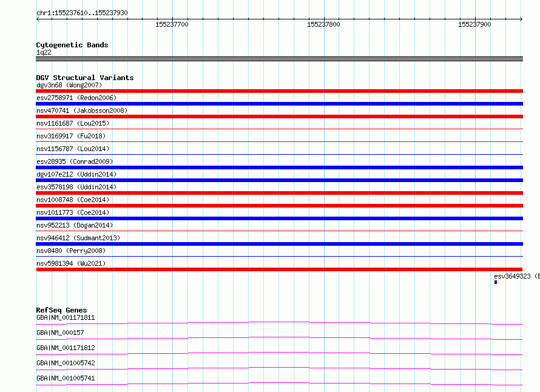Select the DGV Structural Variants track title
Viewport: 540px width, 392px height.
point(85,78)
